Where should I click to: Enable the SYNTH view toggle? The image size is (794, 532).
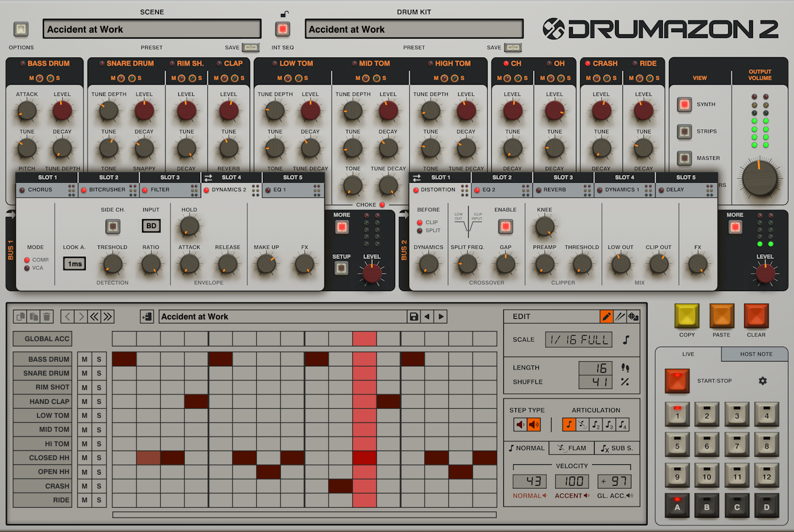pos(684,104)
